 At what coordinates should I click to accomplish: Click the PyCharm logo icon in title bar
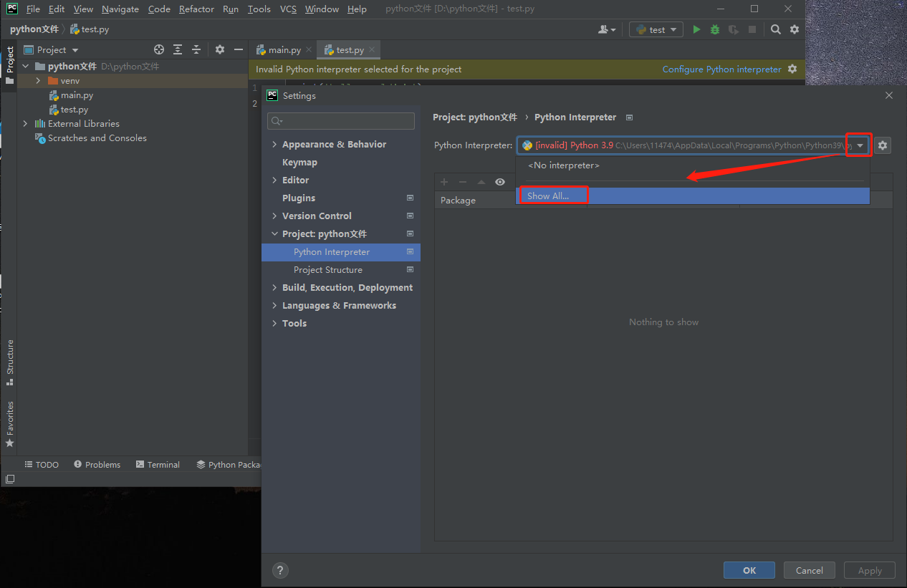pos(11,9)
